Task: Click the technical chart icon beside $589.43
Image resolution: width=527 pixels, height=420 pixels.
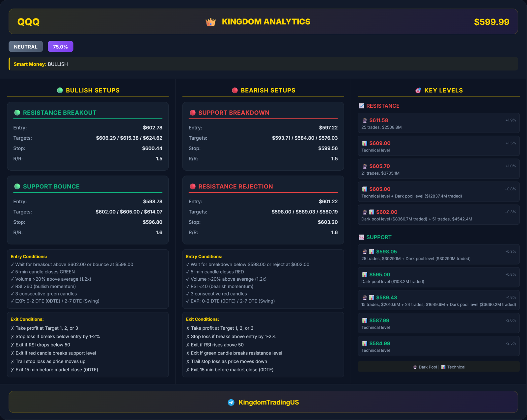Action: click(372, 297)
